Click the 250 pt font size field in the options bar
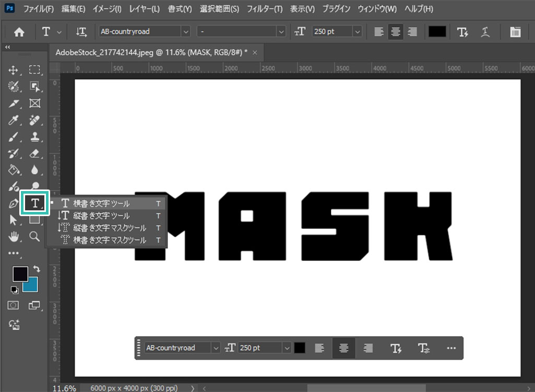 [x=333, y=32]
